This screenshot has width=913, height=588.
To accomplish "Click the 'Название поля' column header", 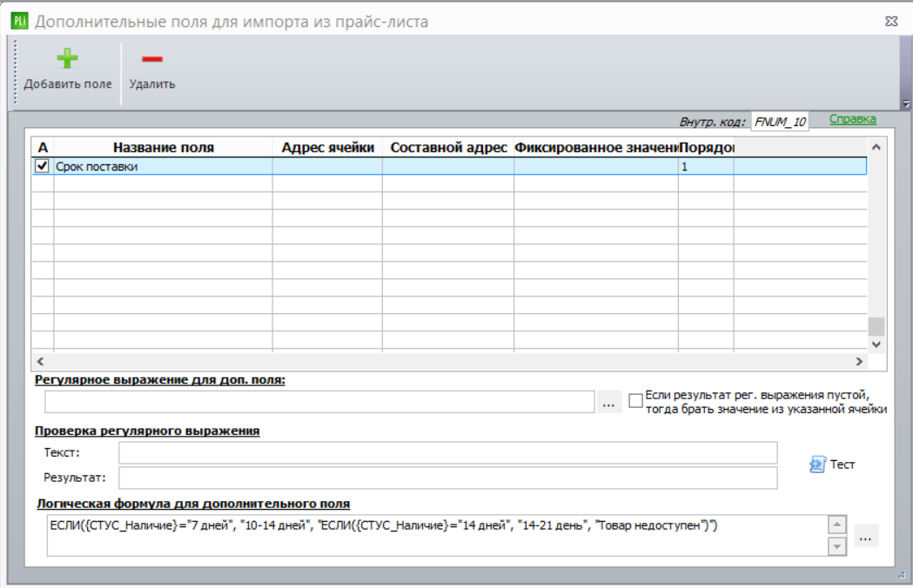I will (163, 147).
